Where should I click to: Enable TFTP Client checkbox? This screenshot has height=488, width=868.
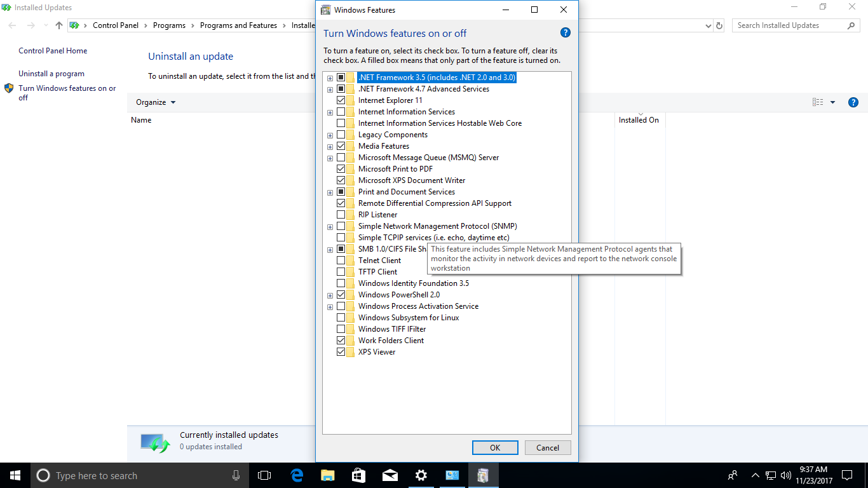(x=341, y=272)
